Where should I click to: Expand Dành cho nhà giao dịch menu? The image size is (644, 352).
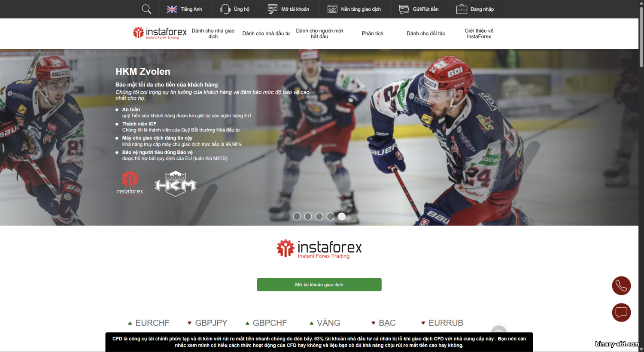(213, 33)
